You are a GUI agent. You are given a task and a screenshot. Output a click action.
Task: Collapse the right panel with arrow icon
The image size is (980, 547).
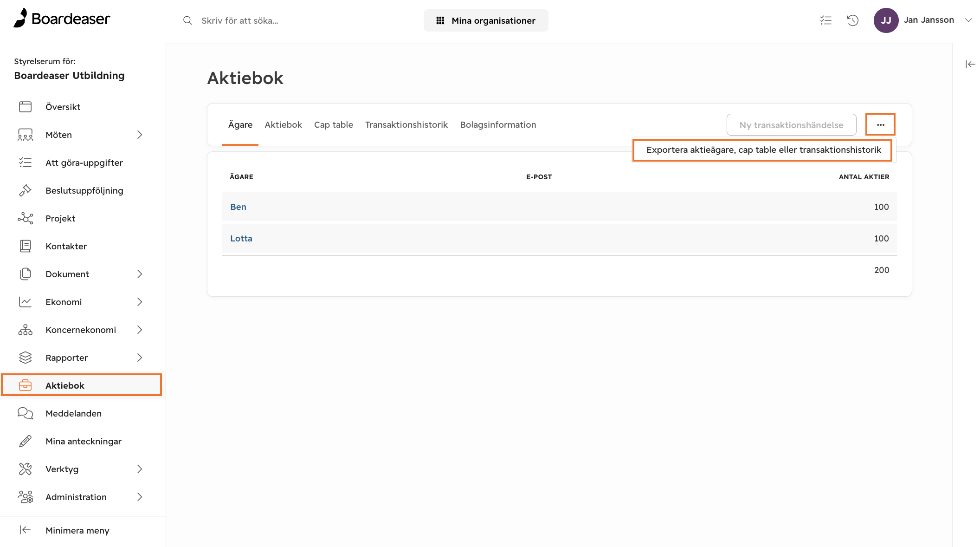click(970, 64)
